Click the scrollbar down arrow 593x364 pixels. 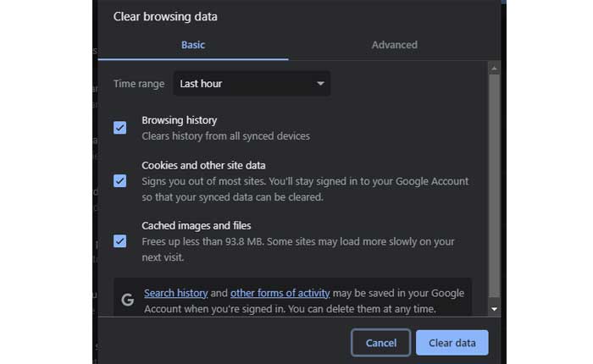pos(494,311)
